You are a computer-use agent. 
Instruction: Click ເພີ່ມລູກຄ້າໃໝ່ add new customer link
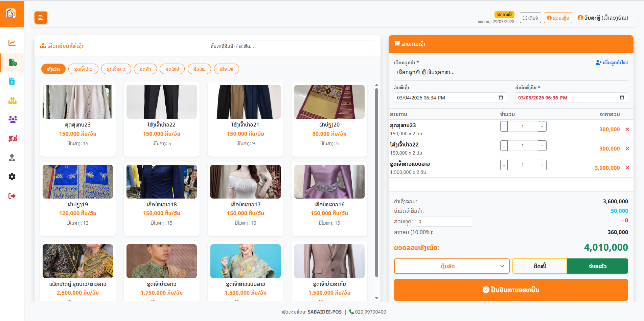tap(612, 63)
